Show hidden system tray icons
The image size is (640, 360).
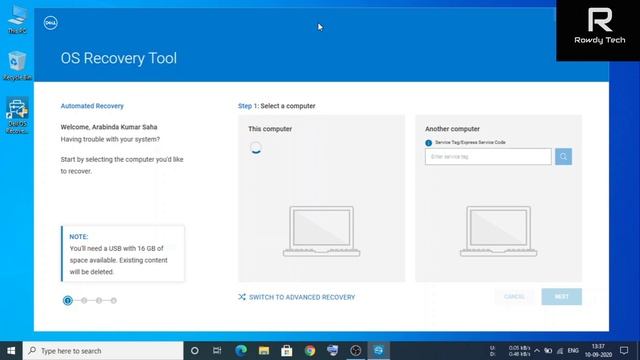[x=537, y=351]
